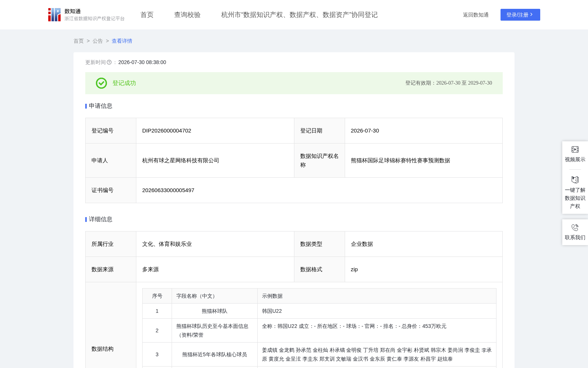588x368 pixels.
Task: Click 公告 in the breadcrumb
Action: point(98,41)
